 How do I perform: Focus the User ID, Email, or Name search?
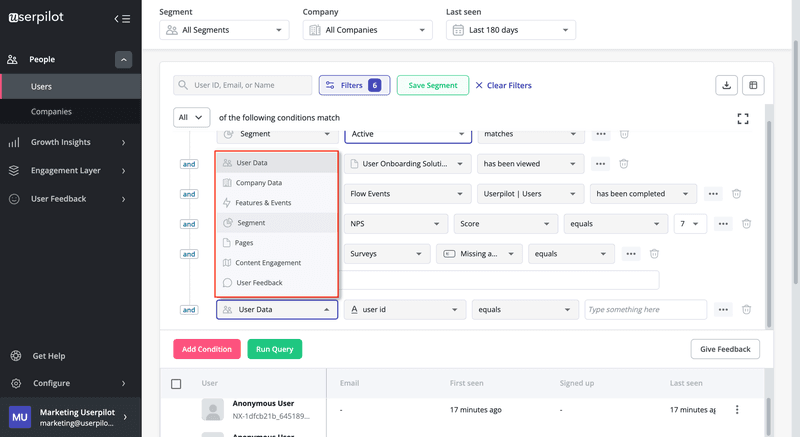click(x=242, y=85)
